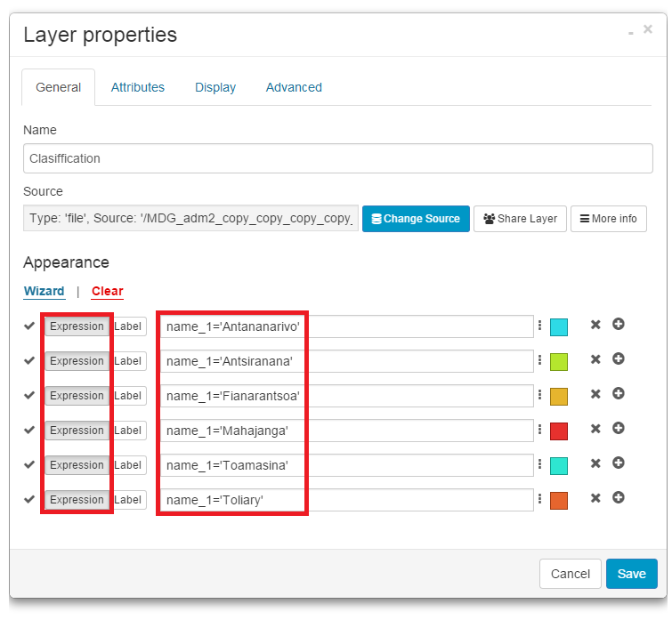Click the Share Layer button
Screen dimensions: 672x620
coord(520,219)
